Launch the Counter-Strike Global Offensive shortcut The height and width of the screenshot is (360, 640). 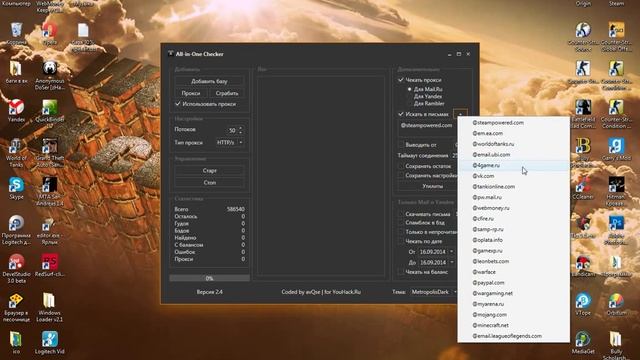[x=616, y=37]
